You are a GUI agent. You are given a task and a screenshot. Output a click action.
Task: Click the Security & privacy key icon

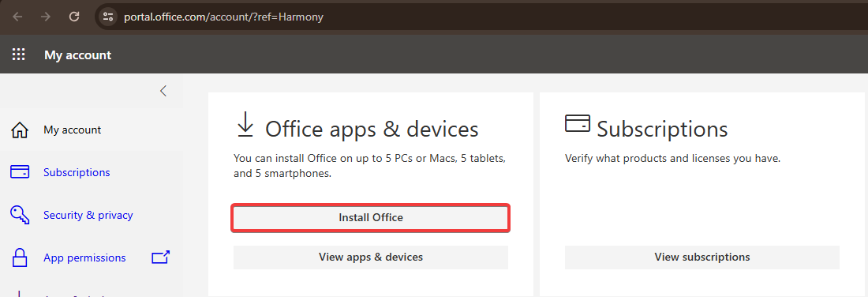(20, 216)
